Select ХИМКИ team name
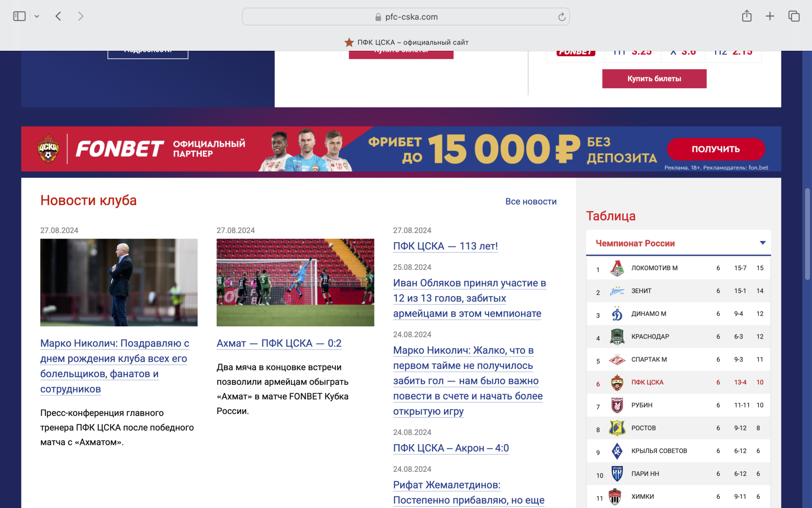The image size is (812, 508). pos(642,497)
